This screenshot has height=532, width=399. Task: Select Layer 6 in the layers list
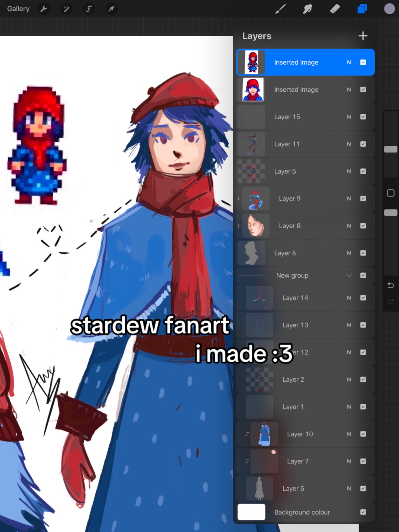click(x=305, y=253)
